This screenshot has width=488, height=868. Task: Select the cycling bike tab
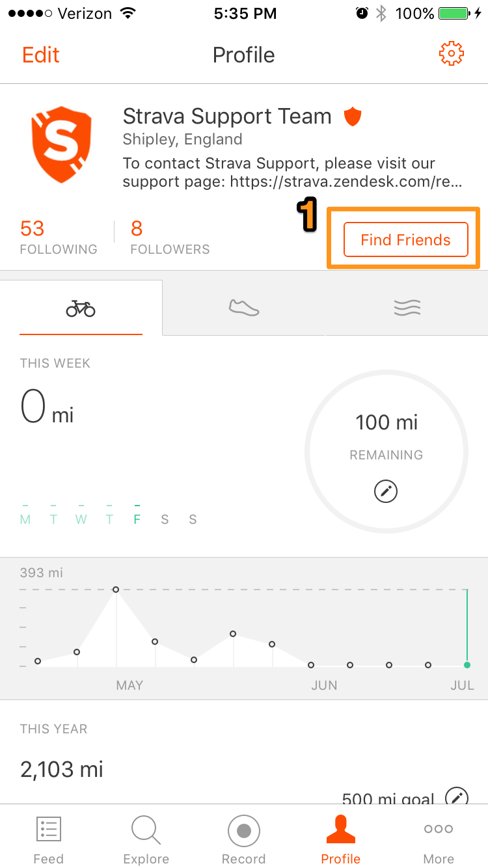pyautogui.click(x=81, y=308)
